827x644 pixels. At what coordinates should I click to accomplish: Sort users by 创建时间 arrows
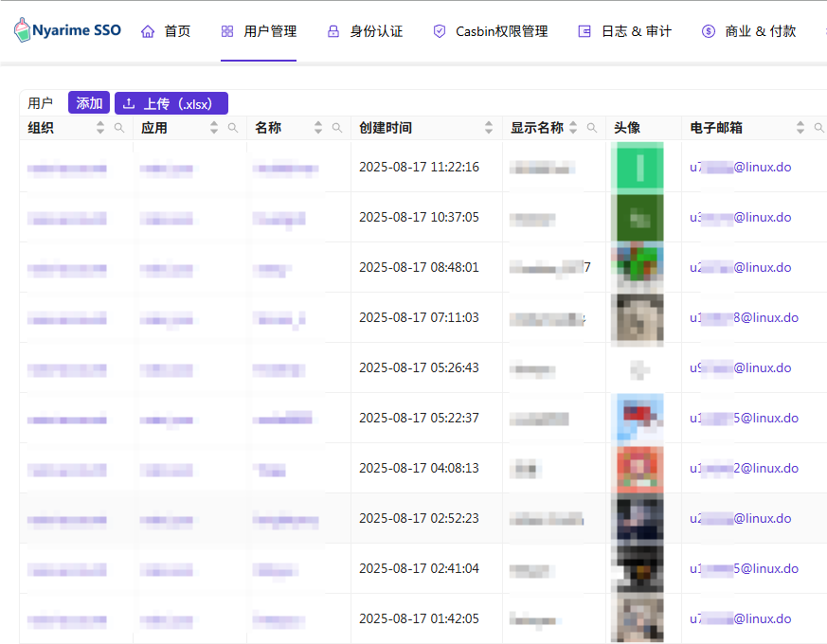pos(489,128)
